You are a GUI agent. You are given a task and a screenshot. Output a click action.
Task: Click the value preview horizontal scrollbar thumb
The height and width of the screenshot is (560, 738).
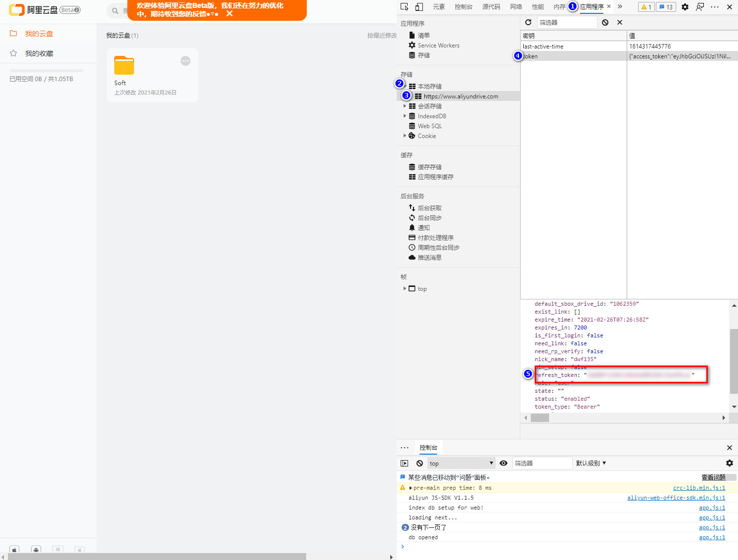540,418
